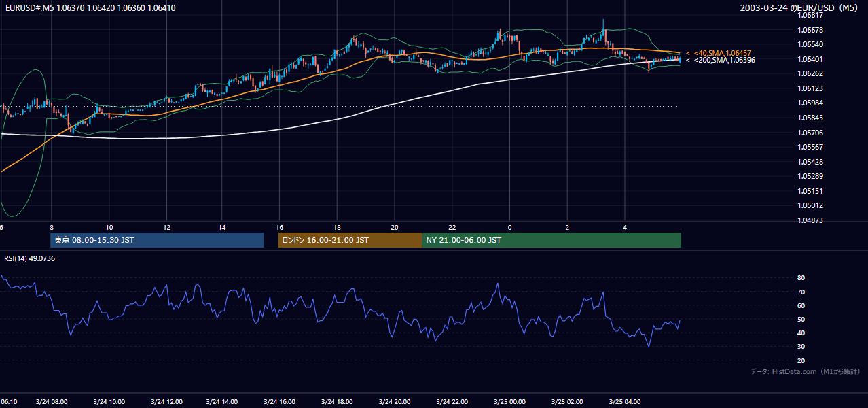Screen dimensions: 868x408
Task: Click price axis value 1.06262
Action: 810,73
